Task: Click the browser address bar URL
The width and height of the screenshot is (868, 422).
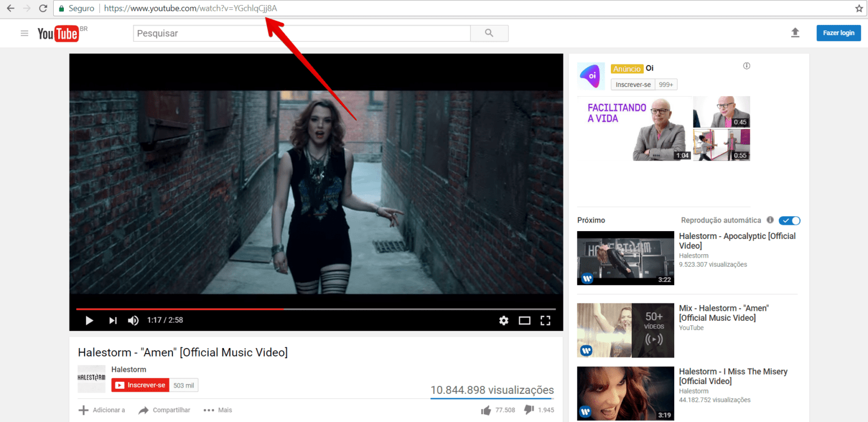Action: point(191,8)
